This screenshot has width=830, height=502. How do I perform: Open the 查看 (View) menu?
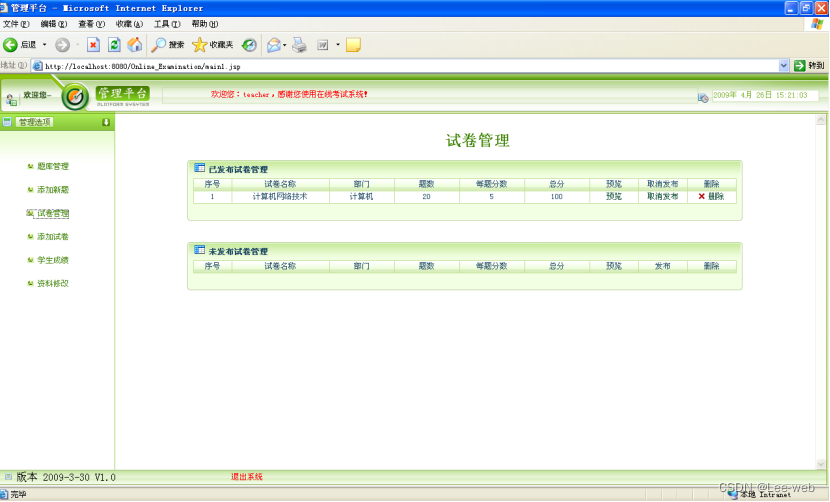[x=91, y=24]
